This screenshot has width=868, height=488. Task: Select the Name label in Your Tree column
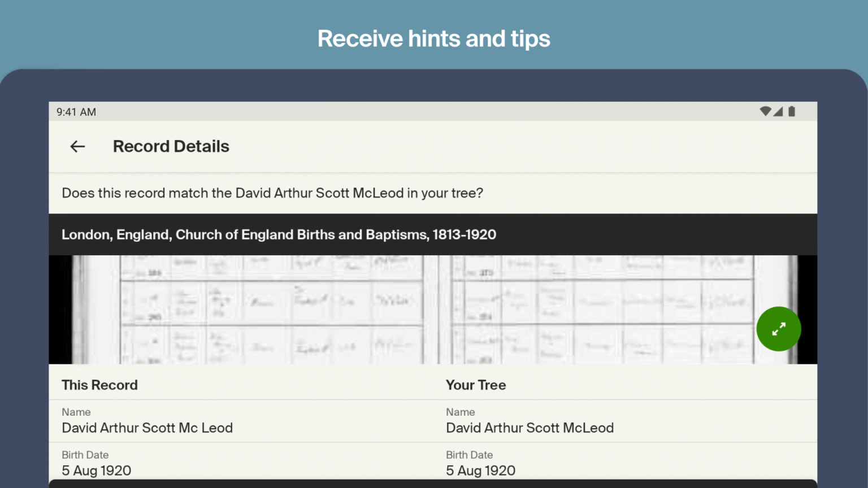click(x=461, y=412)
